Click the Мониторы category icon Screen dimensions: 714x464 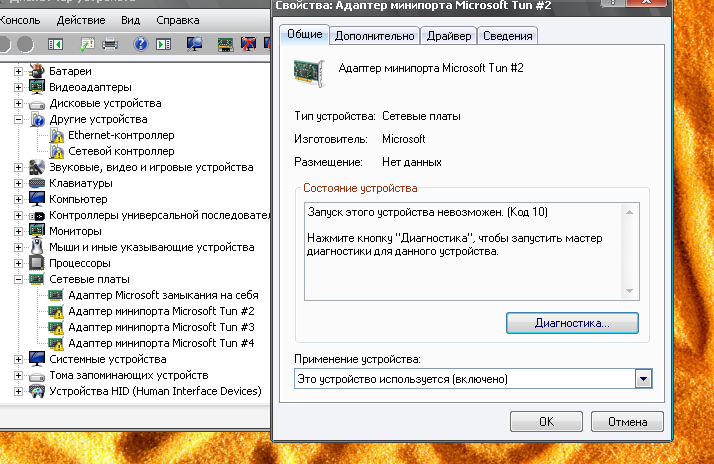(37, 231)
